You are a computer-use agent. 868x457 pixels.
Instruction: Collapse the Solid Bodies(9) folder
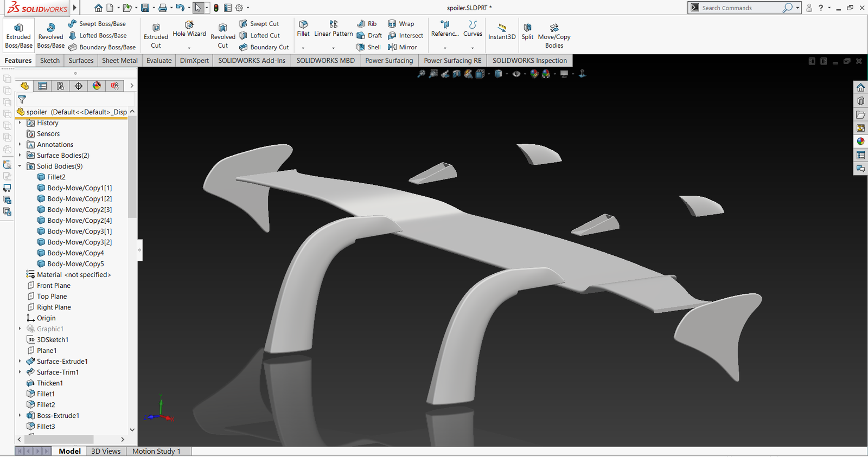[20, 166]
